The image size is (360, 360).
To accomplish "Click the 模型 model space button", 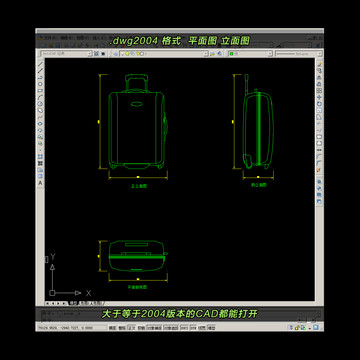I will [211, 328].
